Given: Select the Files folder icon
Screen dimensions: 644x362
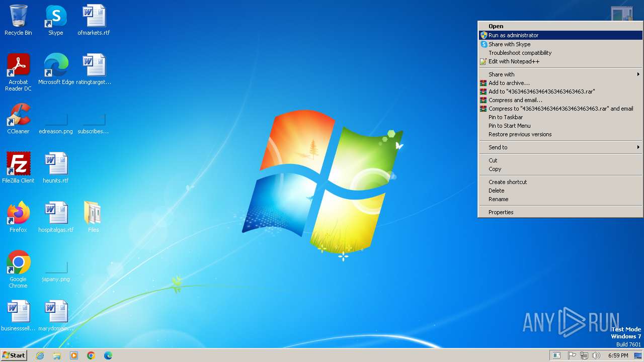Looking at the screenshot, I should click(x=93, y=217).
